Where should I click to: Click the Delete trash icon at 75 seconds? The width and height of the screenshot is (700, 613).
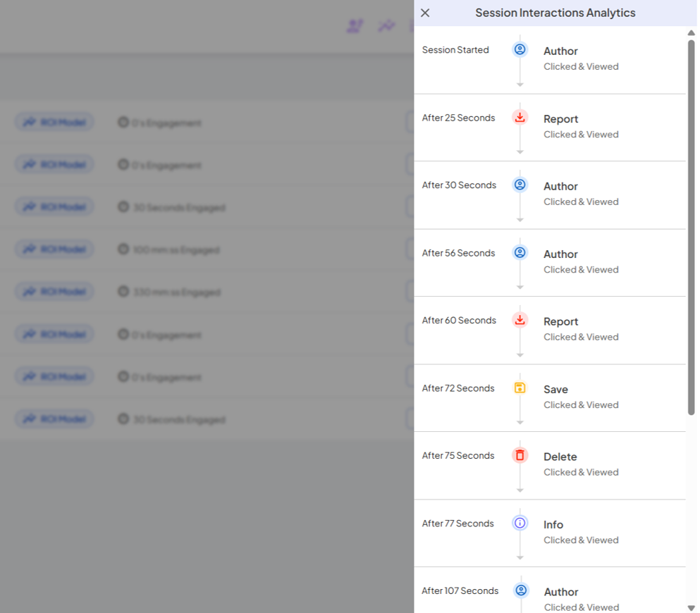coord(520,455)
